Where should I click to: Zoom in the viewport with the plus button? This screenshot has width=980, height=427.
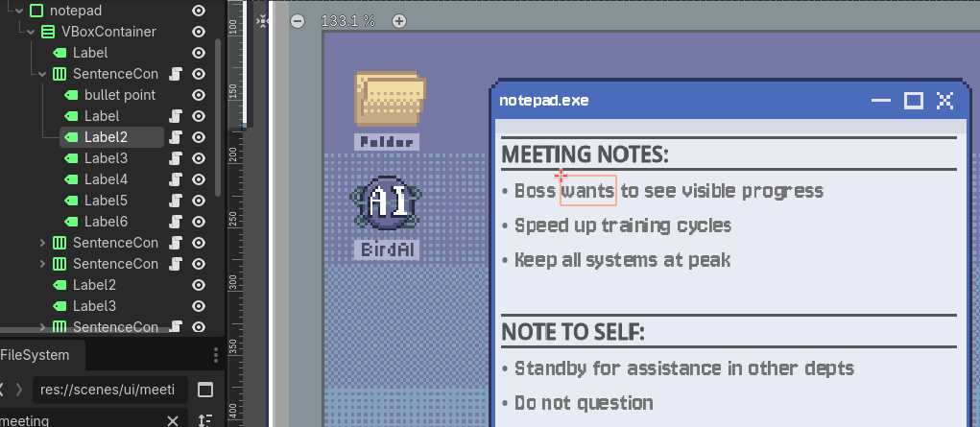click(x=398, y=21)
